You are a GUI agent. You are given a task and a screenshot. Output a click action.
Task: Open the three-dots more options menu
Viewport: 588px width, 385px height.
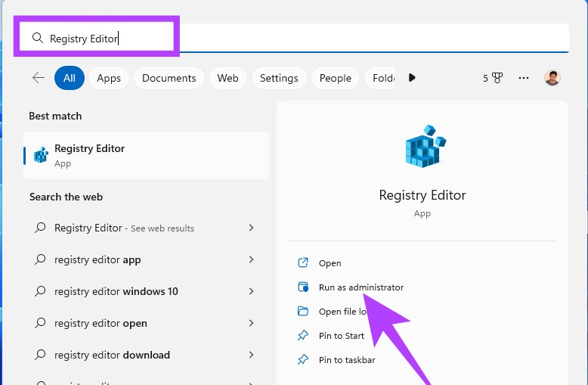(524, 78)
